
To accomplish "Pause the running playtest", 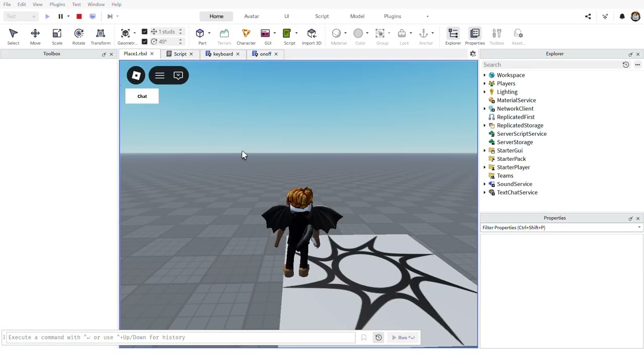I will [60, 16].
